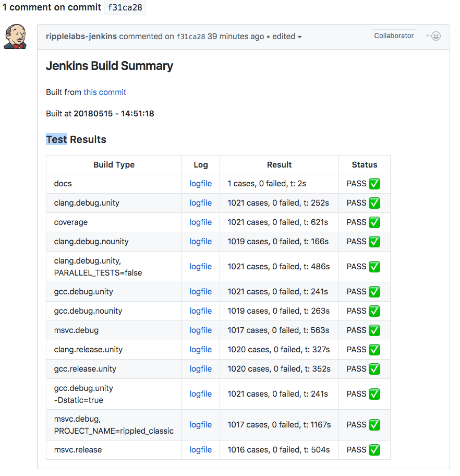Click the green check for the msvc.release row
460x476 pixels.
[x=374, y=450]
